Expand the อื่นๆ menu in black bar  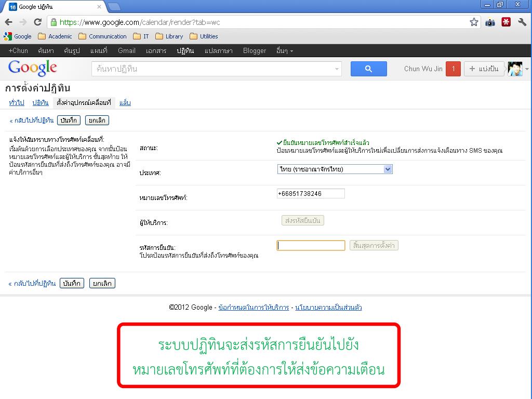coord(284,51)
